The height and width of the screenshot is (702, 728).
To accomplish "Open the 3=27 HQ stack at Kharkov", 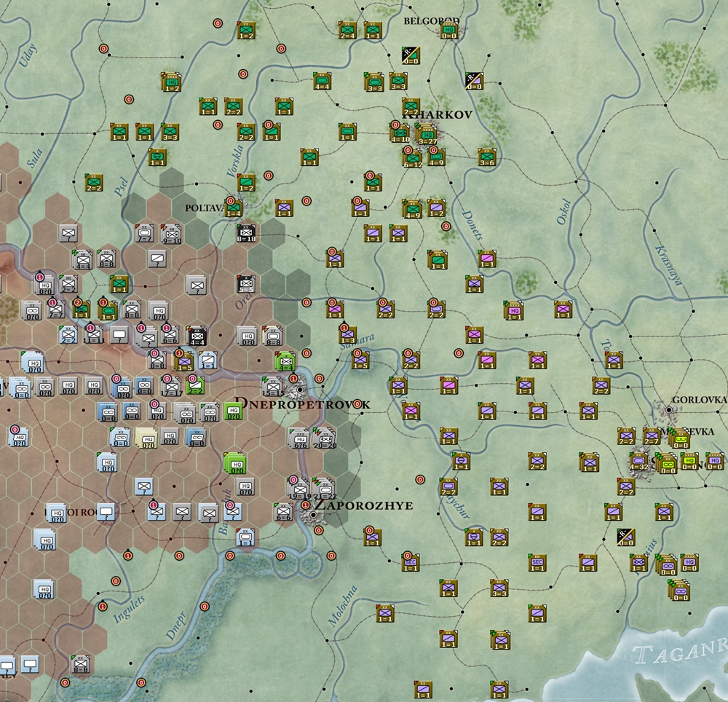I will pyautogui.click(x=427, y=134).
